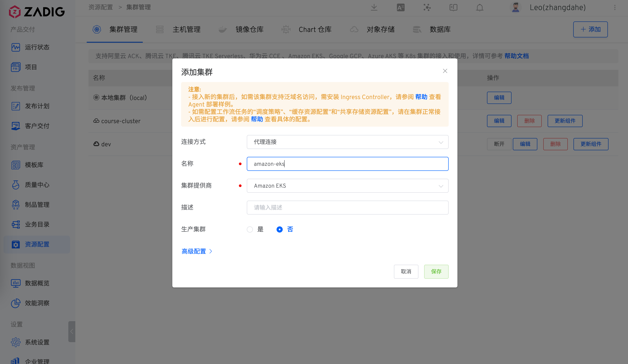Collapse the left sidebar
Image resolution: width=628 pixels, height=364 pixels.
[72, 331]
